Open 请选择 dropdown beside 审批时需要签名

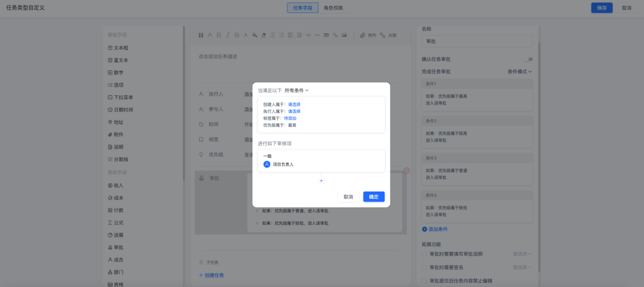522,267
